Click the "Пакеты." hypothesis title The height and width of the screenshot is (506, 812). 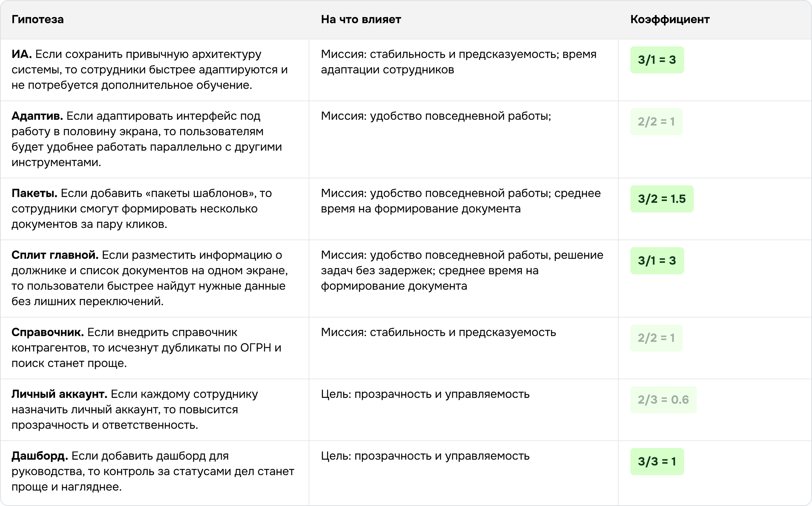click(x=34, y=193)
